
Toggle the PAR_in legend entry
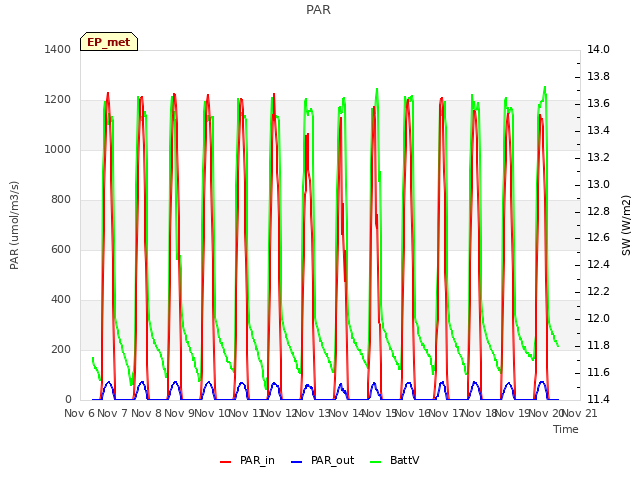click(247, 461)
